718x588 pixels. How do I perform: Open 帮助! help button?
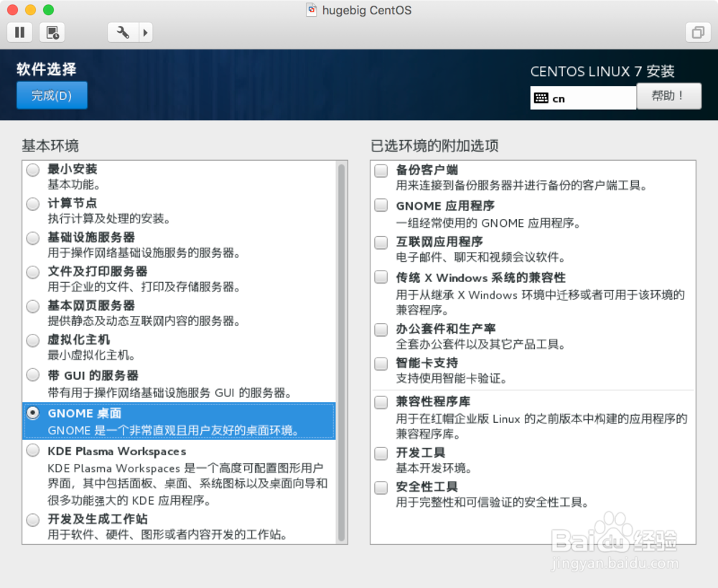668,95
